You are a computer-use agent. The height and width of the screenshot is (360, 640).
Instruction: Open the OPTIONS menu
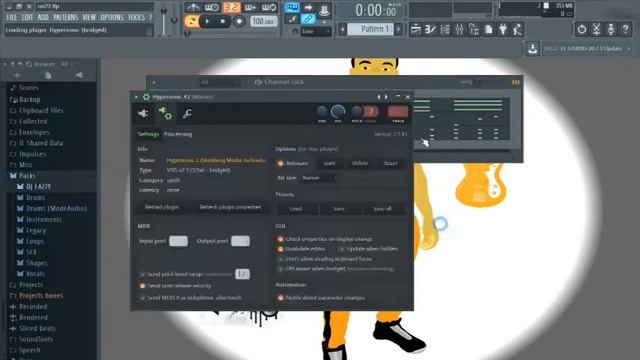click(112, 18)
